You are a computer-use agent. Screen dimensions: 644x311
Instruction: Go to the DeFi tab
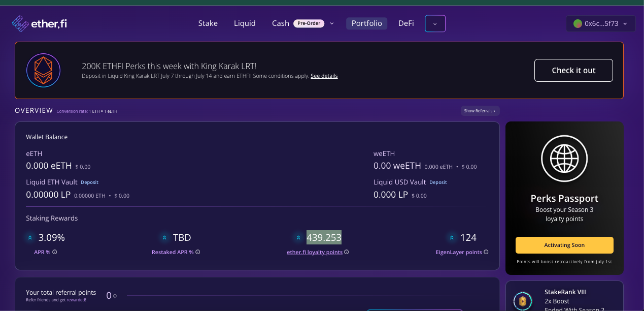pos(406,23)
